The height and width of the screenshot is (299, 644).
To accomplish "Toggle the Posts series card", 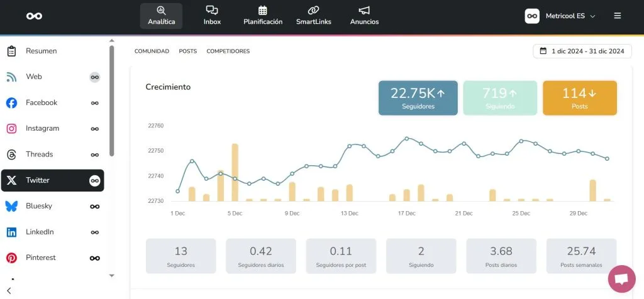I will [579, 98].
